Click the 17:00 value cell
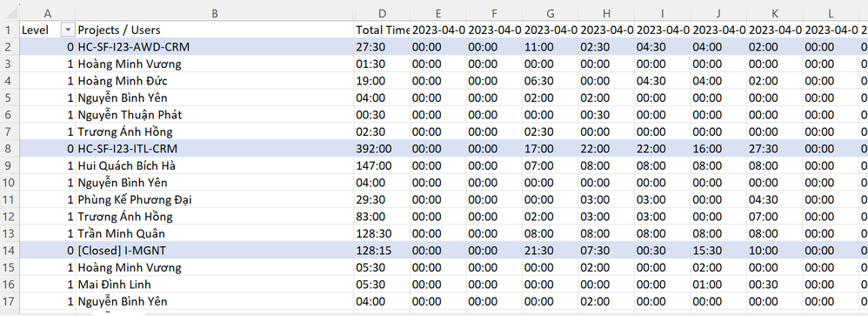The width and height of the screenshot is (868, 316). (551, 149)
